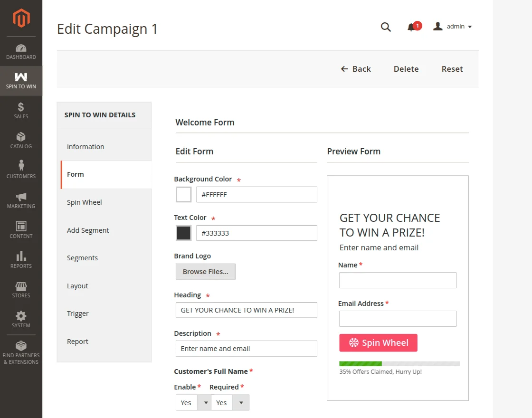The image size is (532, 418).
Task: Click the search magnifier icon
Action: coord(386,27)
